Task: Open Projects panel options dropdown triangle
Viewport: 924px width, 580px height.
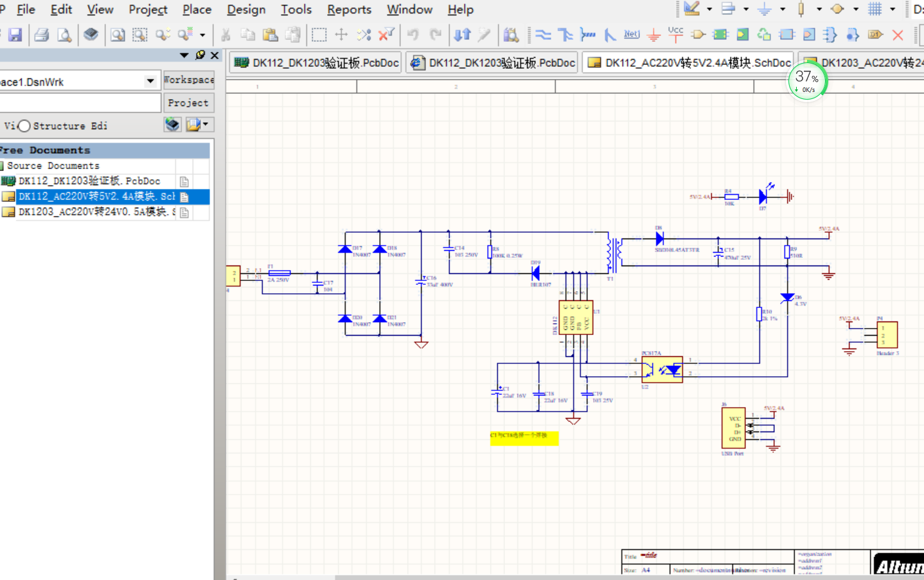Action: tap(184, 55)
